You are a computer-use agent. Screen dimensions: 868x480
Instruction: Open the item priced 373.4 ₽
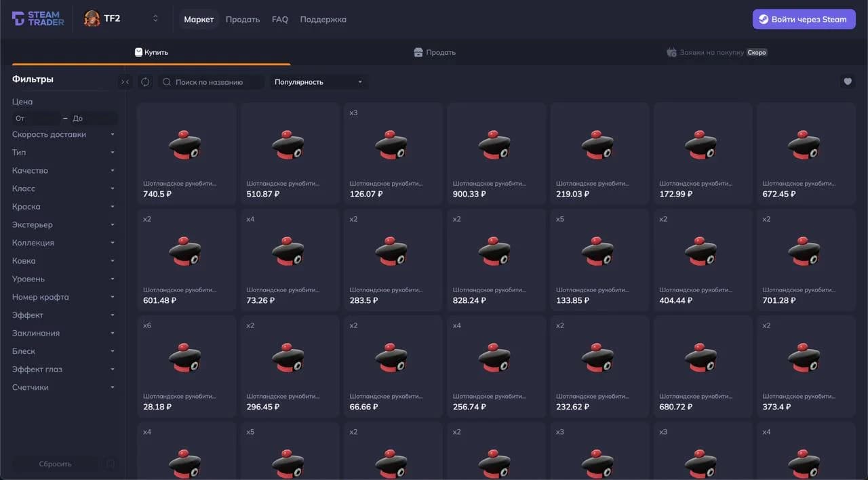(806, 367)
